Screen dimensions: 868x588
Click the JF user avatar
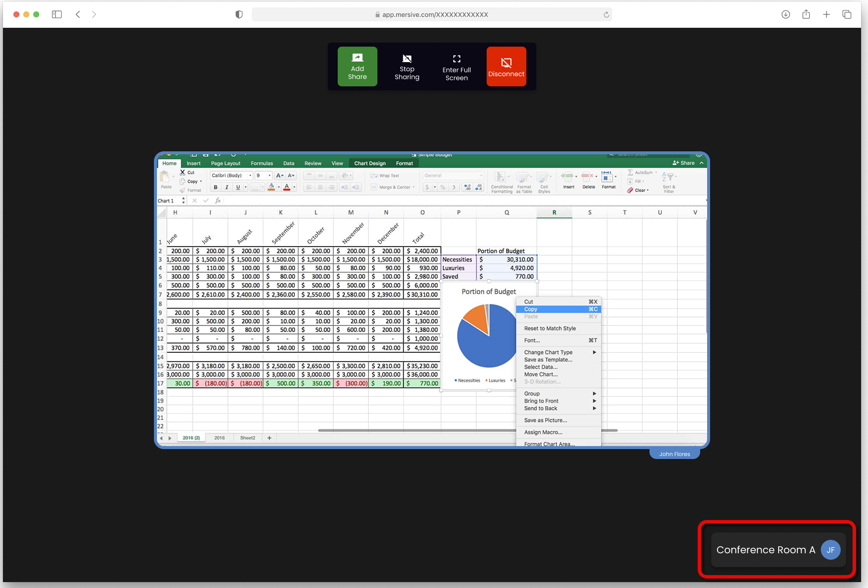(x=830, y=550)
